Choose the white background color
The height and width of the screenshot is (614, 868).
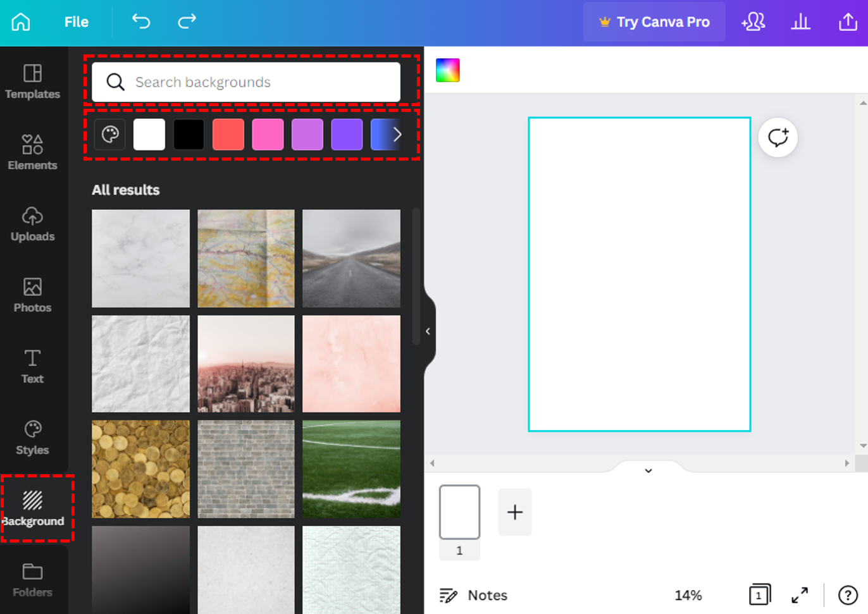point(149,135)
